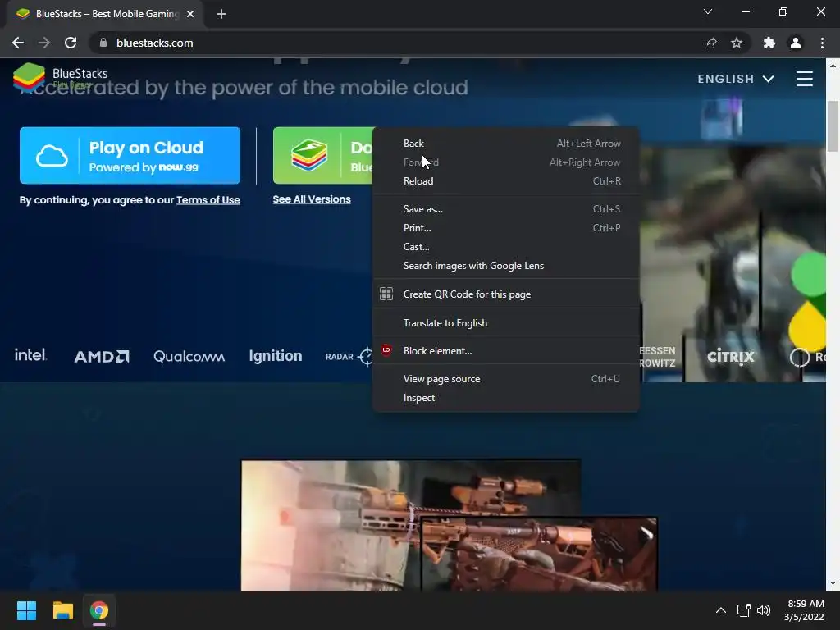Choose Search images with Google Lens
This screenshot has width=840, height=630.
point(505,266)
